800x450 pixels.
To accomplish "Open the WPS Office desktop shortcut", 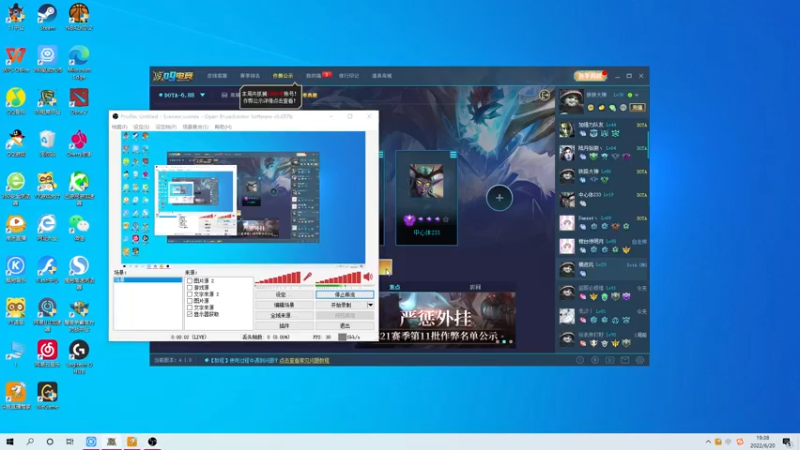I will (x=16, y=59).
